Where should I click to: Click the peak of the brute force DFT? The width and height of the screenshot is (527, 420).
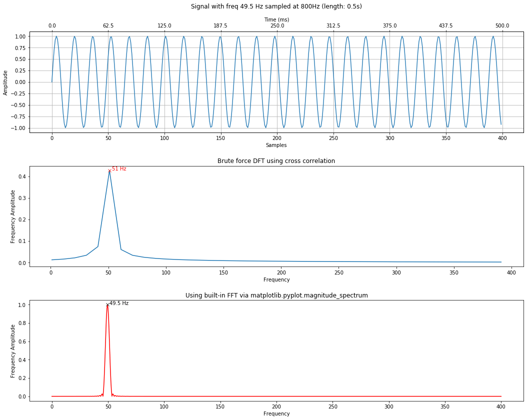(109, 172)
